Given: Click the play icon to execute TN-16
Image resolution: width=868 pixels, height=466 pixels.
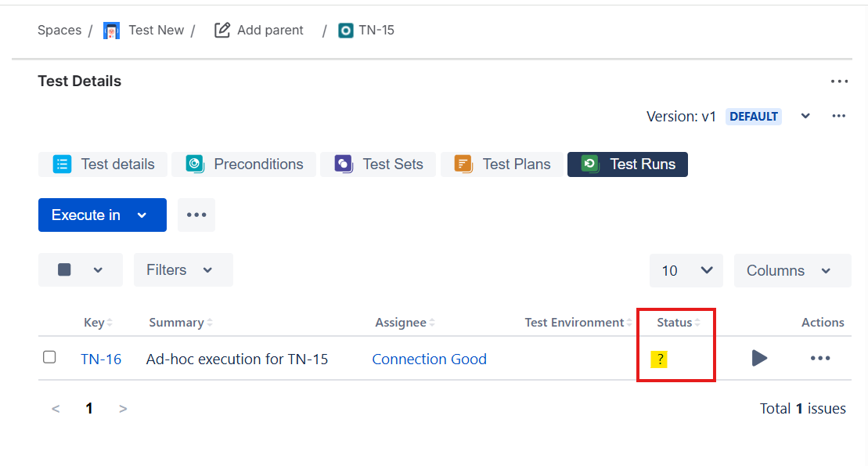Looking at the screenshot, I should coord(759,359).
